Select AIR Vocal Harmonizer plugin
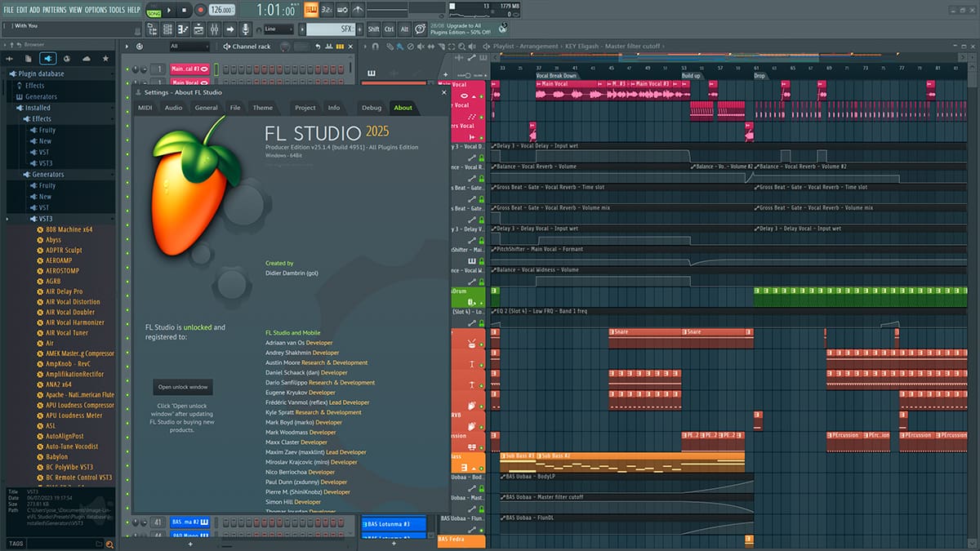The width and height of the screenshot is (980, 551). click(75, 322)
